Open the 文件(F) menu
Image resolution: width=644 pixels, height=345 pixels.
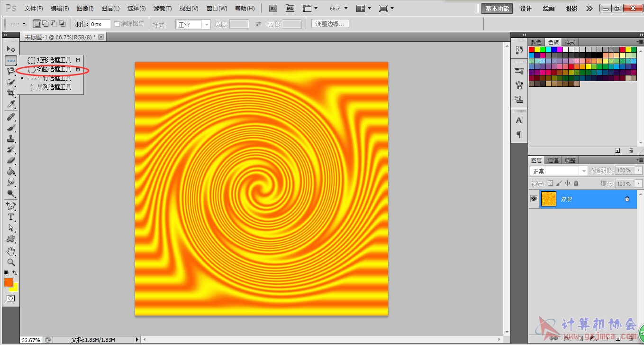click(34, 9)
